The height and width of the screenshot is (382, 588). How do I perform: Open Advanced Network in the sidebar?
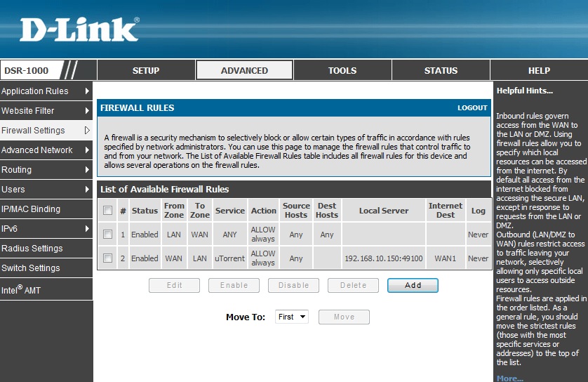46,150
